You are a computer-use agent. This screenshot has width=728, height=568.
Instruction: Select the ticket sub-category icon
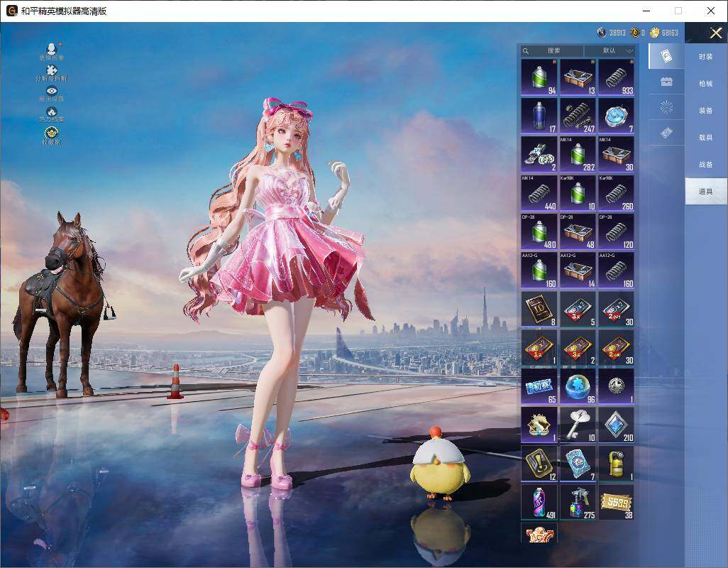coord(666,133)
